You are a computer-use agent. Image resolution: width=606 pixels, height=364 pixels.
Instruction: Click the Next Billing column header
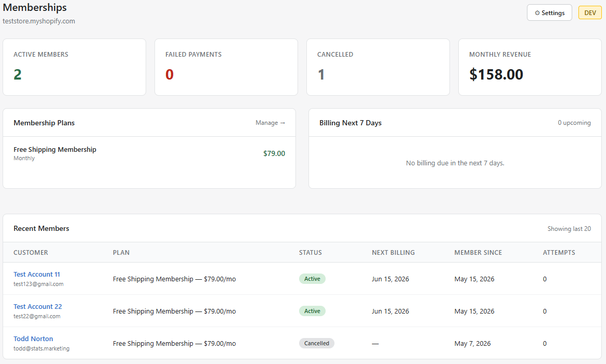pos(393,252)
